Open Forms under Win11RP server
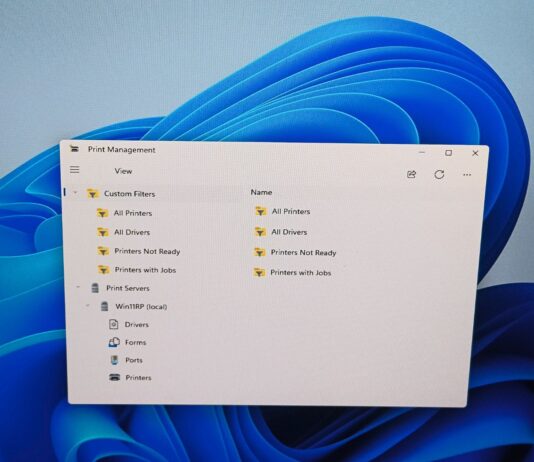The height and width of the screenshot is (462, 534). 136,342
